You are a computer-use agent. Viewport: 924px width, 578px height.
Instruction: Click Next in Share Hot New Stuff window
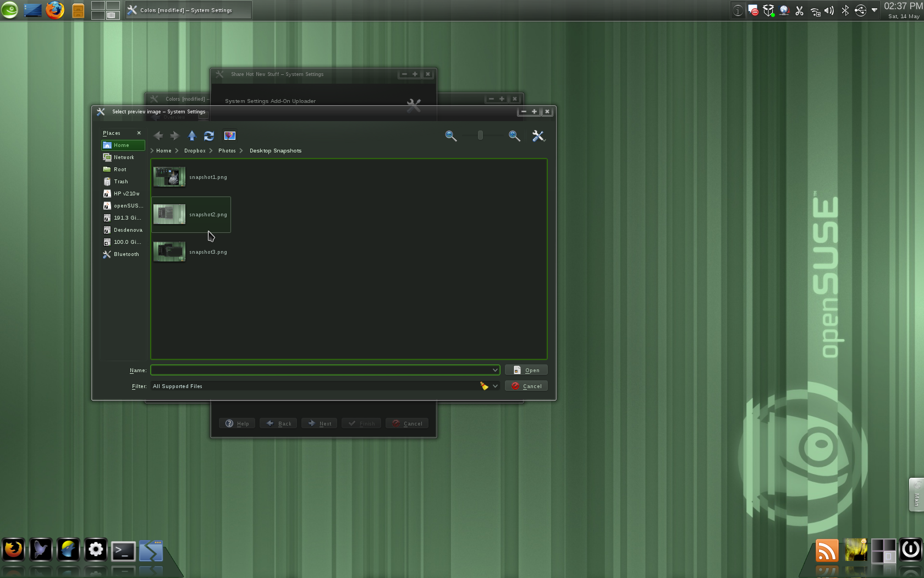pos(320,423)
